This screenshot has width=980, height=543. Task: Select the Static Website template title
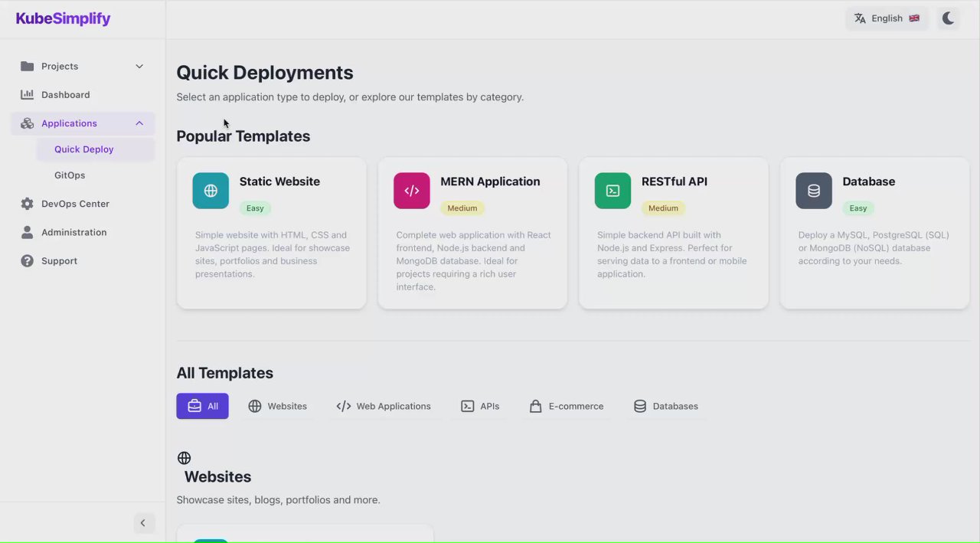[279, 182]
